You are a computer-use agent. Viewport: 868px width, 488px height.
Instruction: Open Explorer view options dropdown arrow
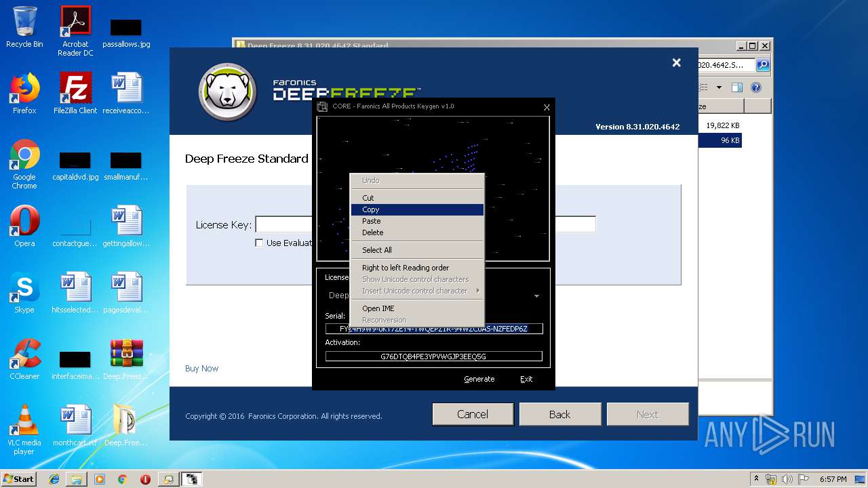tap(719, 87)
